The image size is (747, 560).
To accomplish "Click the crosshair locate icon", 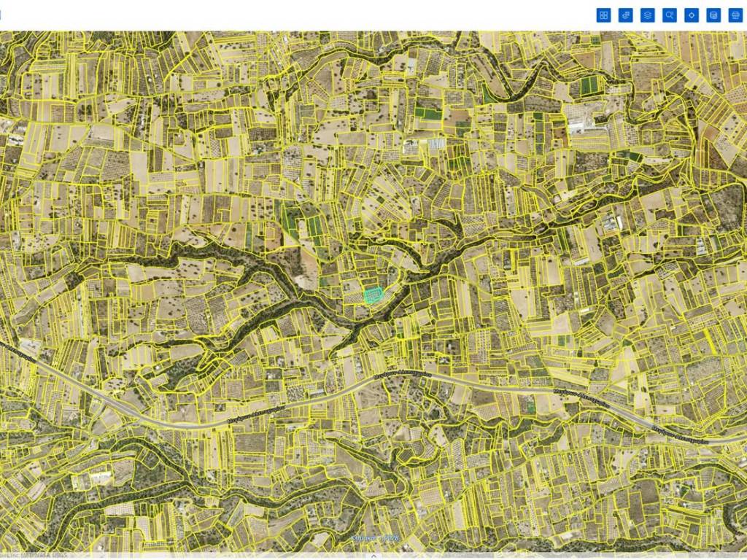I will [692, 15].
